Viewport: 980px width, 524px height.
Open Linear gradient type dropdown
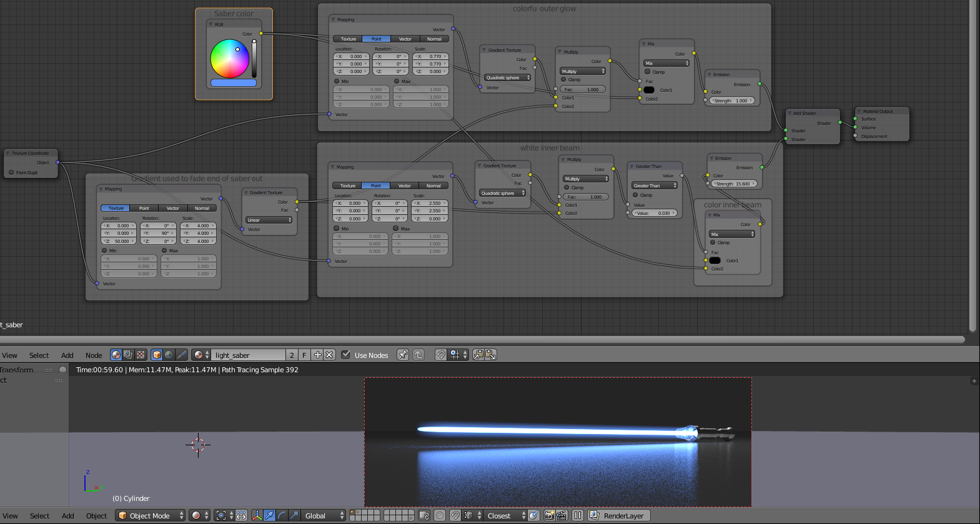click(269, 220)
